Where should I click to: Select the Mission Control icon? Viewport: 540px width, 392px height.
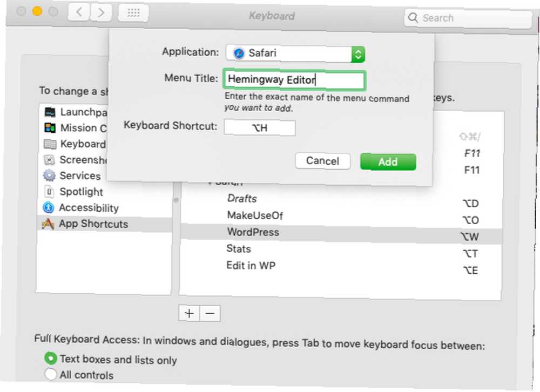[x=50, y=128]
